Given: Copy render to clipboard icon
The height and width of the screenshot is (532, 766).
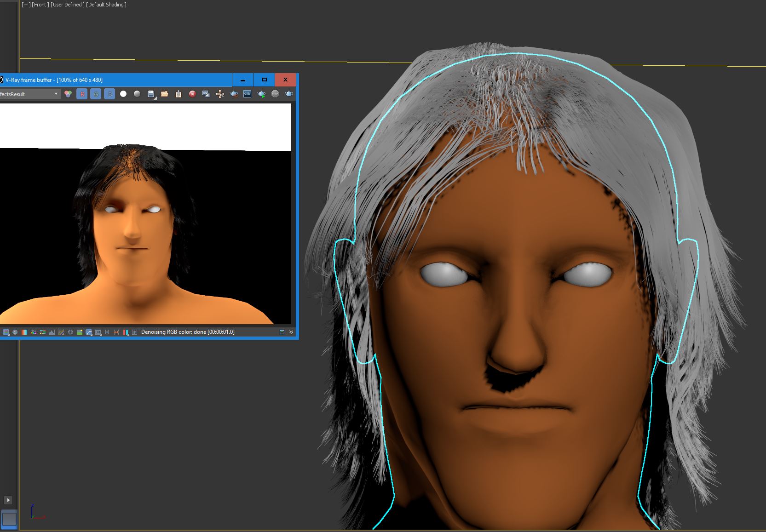Looking at the screenshot, I should click(x=179, y=94).
